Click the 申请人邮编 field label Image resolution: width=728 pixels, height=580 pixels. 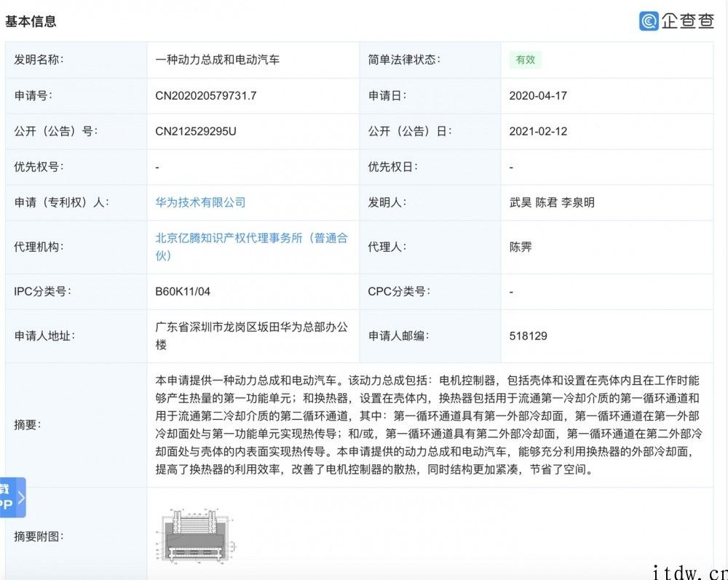pyautogui.click(x=398, y=336)
